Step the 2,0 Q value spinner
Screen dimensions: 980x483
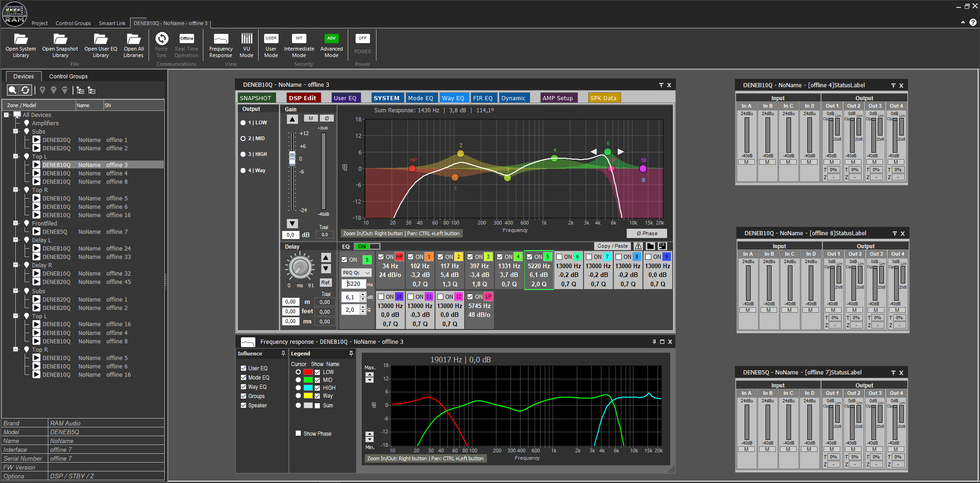[363, 310]
